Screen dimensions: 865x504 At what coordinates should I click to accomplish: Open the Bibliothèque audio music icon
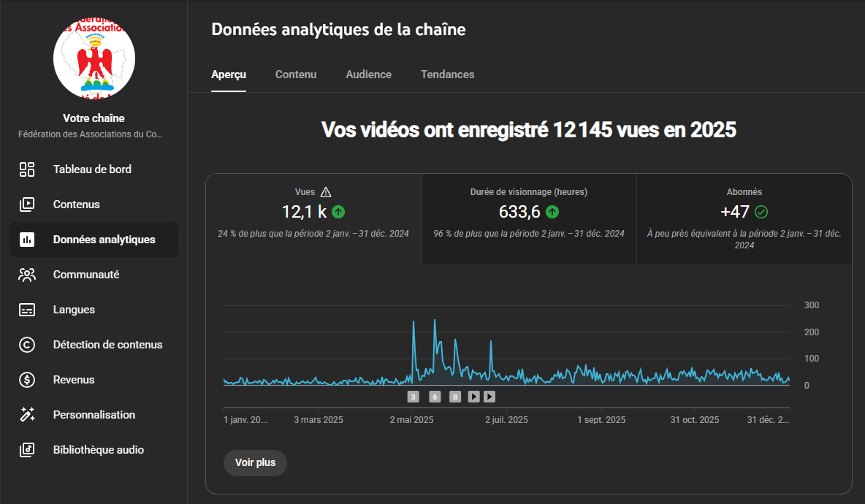tap(27, 450)
